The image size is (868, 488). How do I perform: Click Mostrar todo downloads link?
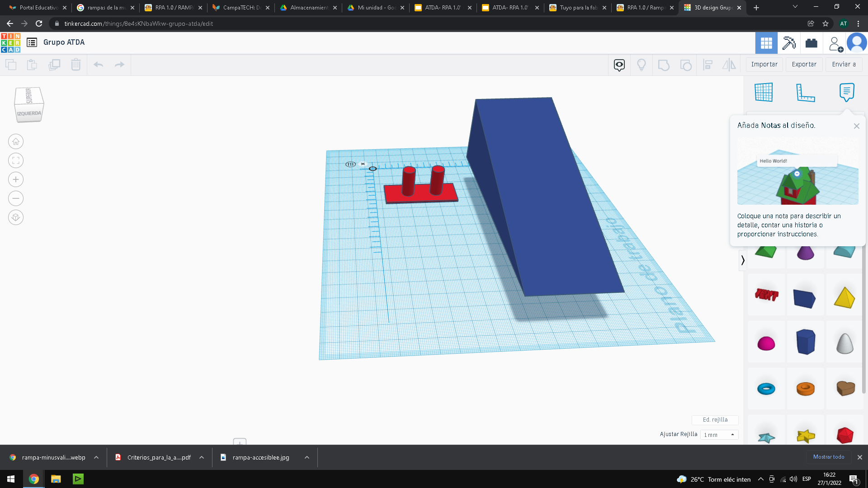pyautogui.click(x=828, y=457)
